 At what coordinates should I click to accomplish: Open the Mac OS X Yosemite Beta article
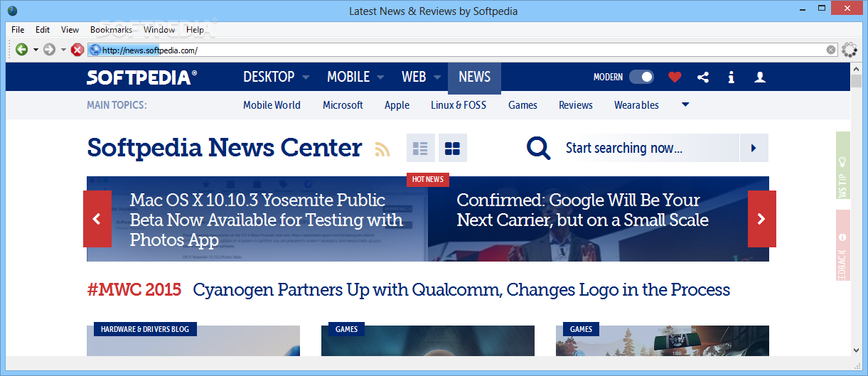coord(267,220)
